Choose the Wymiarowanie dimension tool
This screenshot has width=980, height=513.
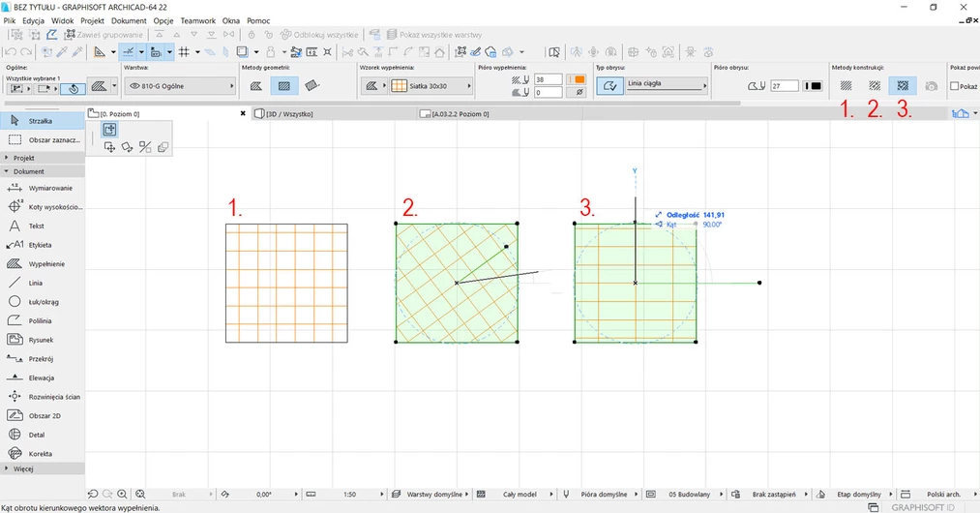43,188
